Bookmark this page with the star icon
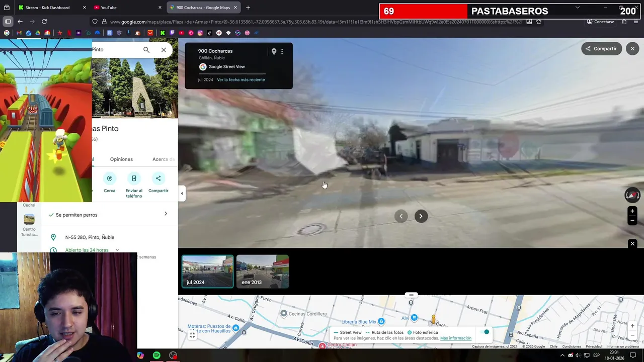Viewport: 644px width, 362px height. coord(539,22)
